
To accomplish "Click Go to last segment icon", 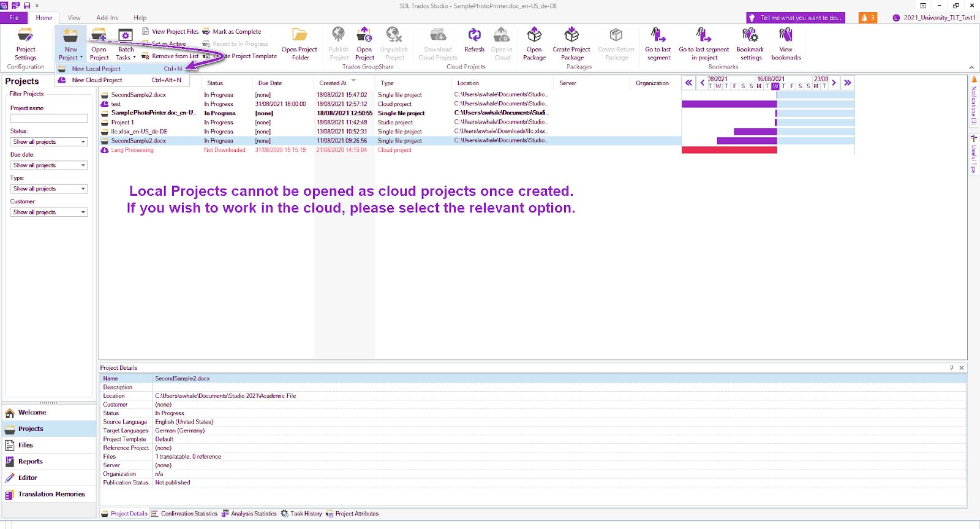I will coord(658,36).
